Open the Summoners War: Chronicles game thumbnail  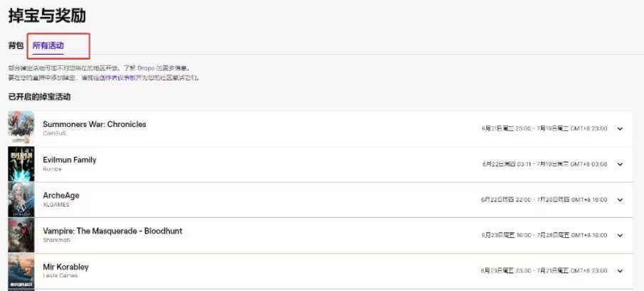pyautogui.click(x=21, y=128)
